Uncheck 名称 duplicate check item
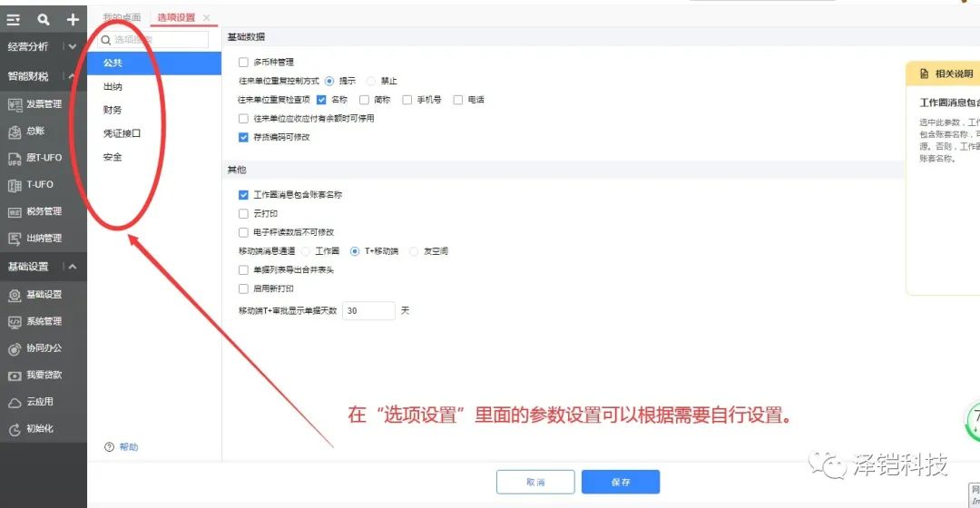The height and width of the screenshot is (508, 980). click(x=321, y=100)
